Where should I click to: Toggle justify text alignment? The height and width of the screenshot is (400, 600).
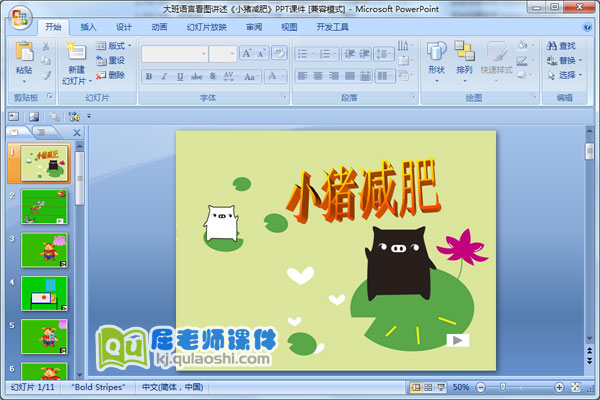[x=349, y=76]
